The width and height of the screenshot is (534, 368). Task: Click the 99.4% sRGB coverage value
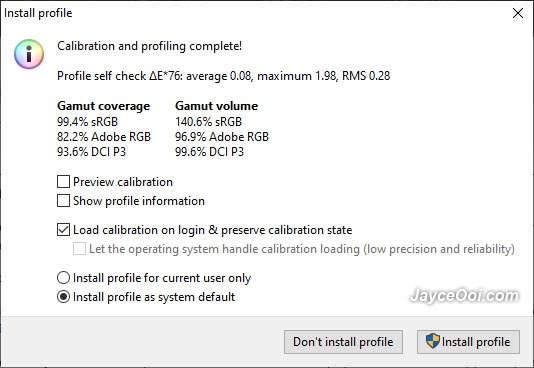tap(88, 122)
